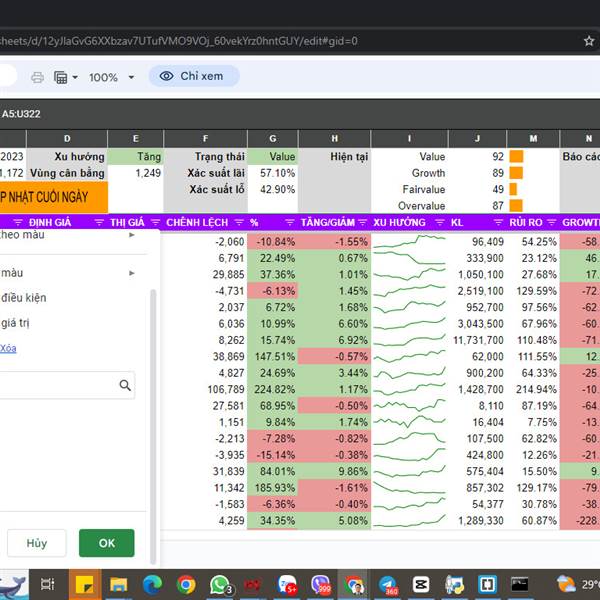Click the search magnifier in filter panel
The width and height of the screenshot is (600, 600).
click(x=125, y=385)
